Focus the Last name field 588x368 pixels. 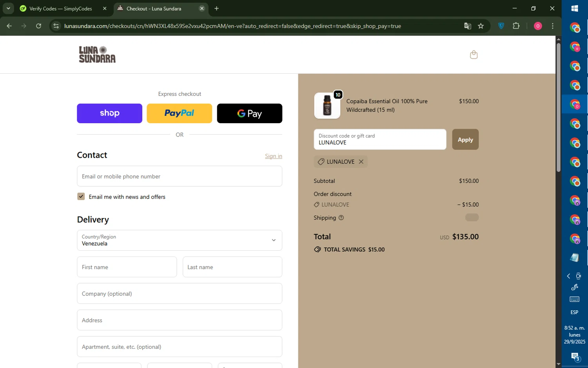tap(232, 267)
